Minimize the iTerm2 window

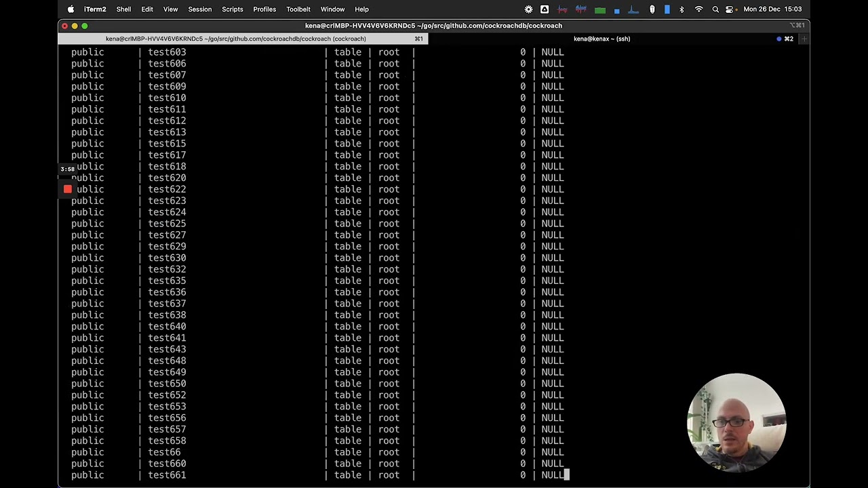(x=75, y=26)
